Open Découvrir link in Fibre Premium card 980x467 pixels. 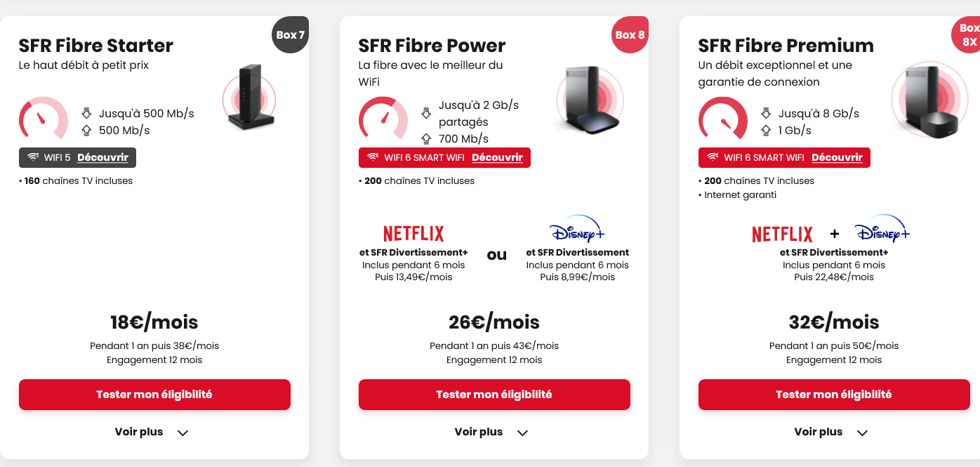pos(837,157)
